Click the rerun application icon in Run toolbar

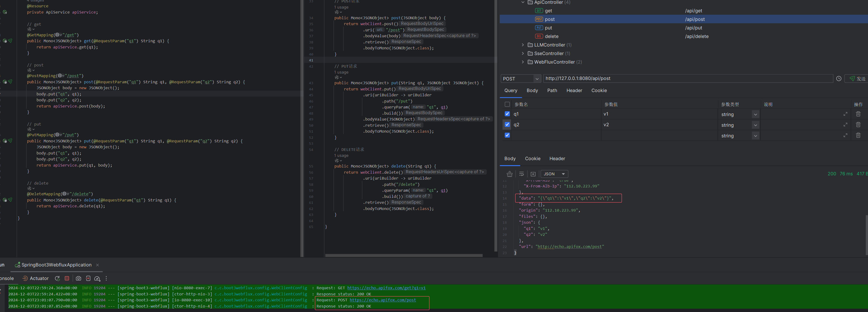coord(57,278)
